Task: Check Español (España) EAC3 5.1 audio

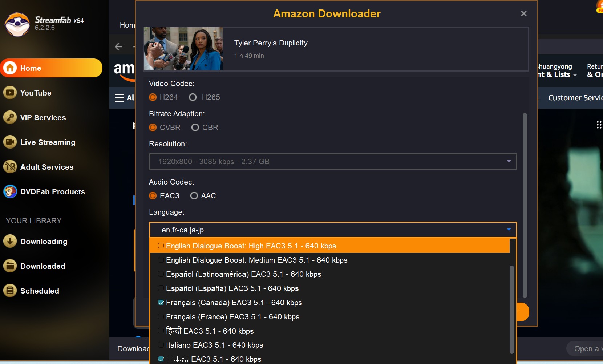Action: tap(161, 288)
